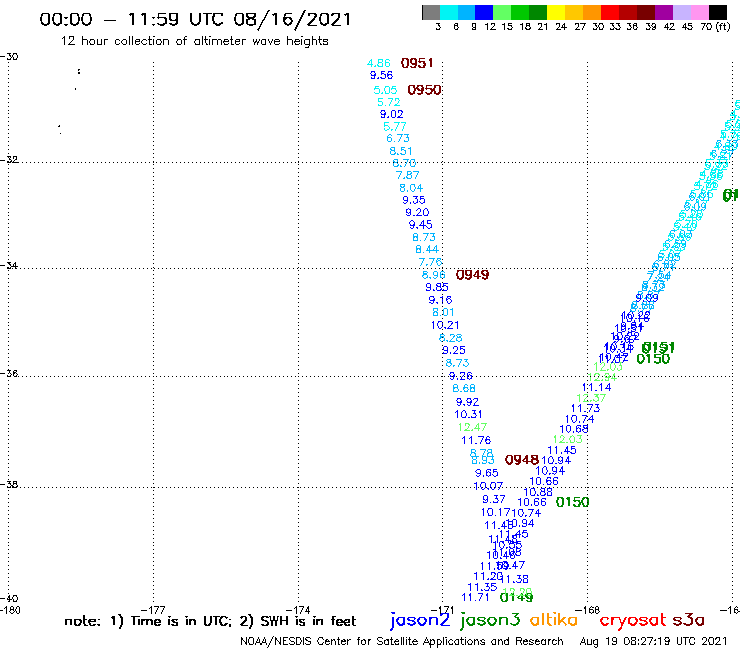Click the wave height value '10.17'

(x=496, y=512)
